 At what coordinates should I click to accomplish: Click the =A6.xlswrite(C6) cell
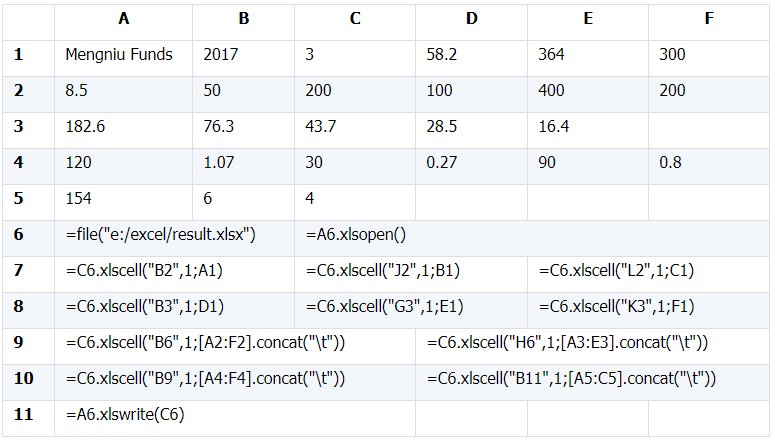click(125, 414)
